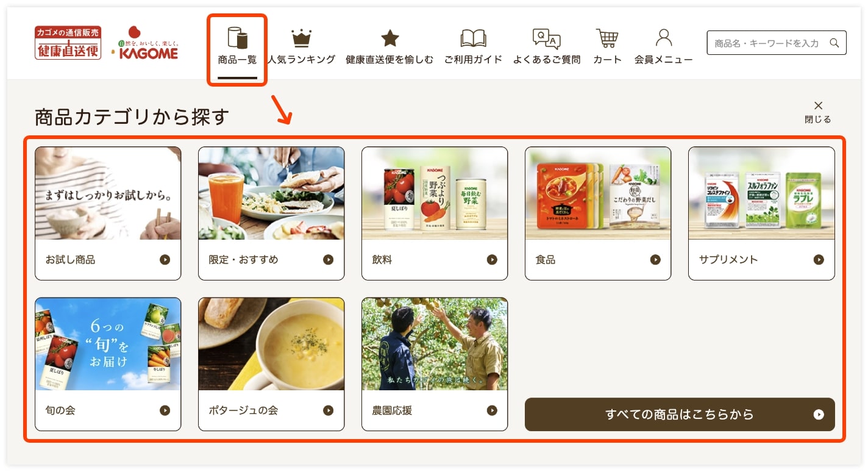Click the person 会員メニュー icon
This screenshot has height=472, width=868.
[x=664, y=38]
